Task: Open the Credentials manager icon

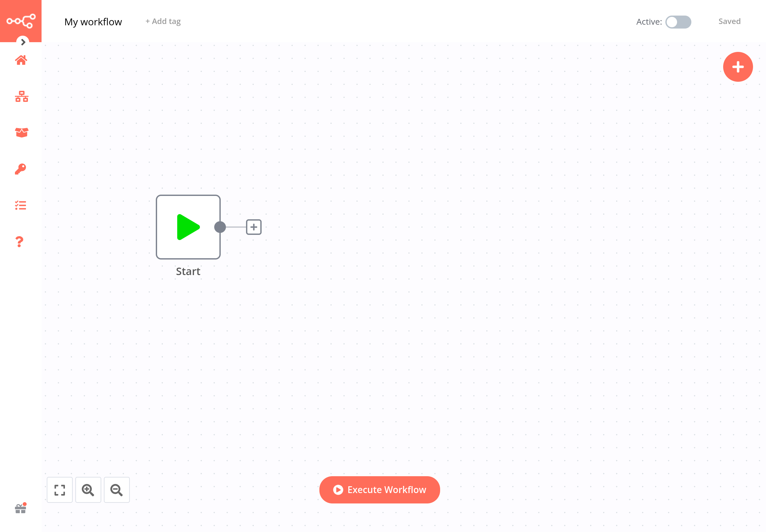Action: click(x=21, y=169)
